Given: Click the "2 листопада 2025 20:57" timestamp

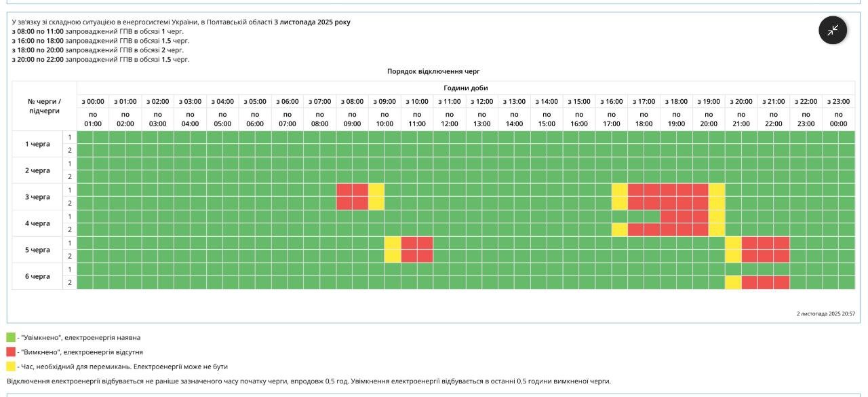Looking at the screenshot, I should coord(825,314).
